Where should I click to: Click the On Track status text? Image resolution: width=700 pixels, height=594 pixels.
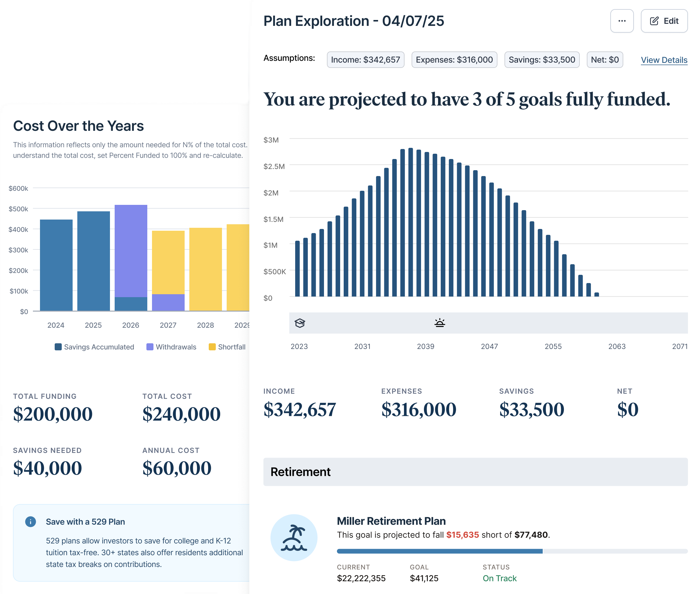499,578
